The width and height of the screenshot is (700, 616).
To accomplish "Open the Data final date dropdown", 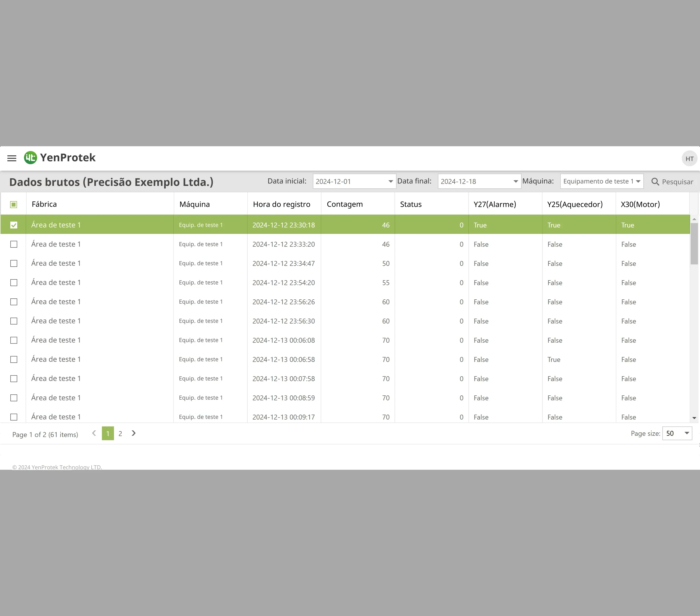I will (515, 181).
